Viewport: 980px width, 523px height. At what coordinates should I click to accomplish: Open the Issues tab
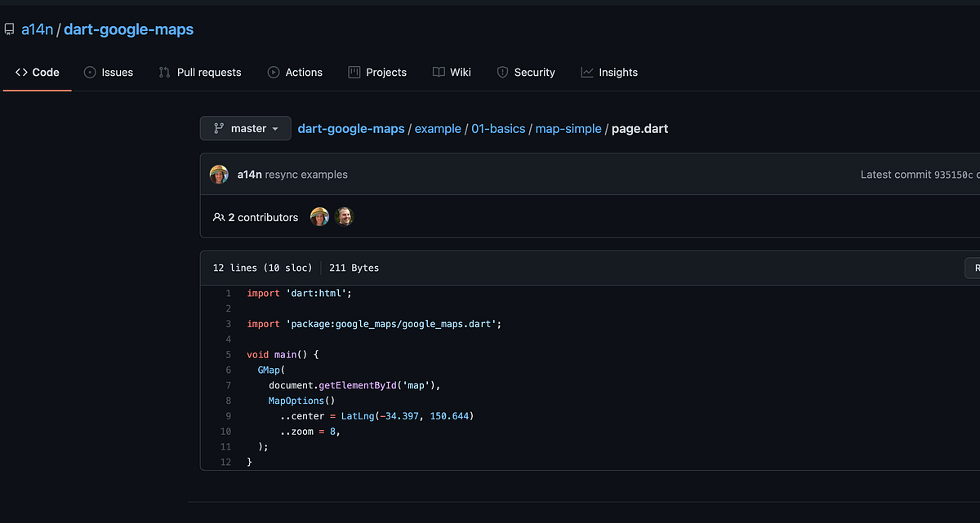pos(109,72)
